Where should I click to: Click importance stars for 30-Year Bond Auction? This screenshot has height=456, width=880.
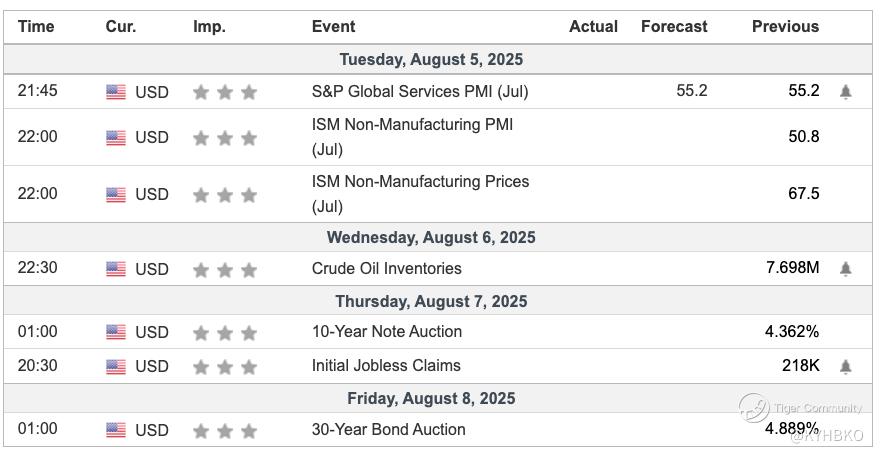pyautogui.click(x=225, y=431)
